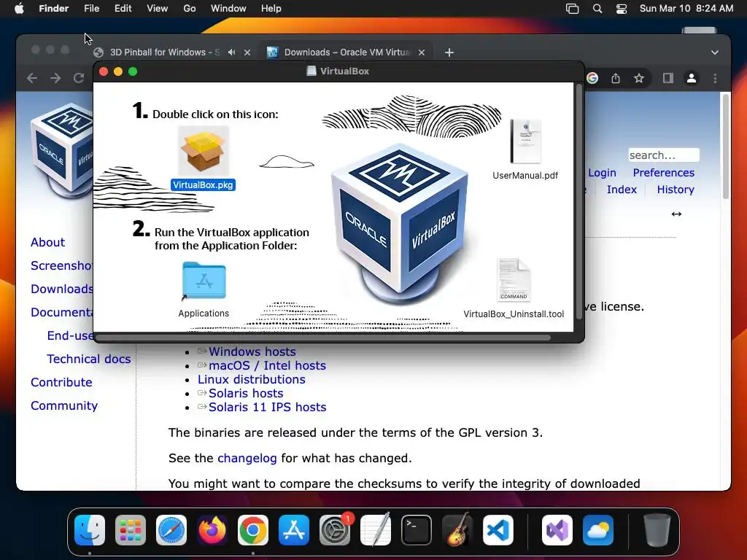Open System Settings from the Dock
Screen dimensions: 747x560
[x=335, y=530]
